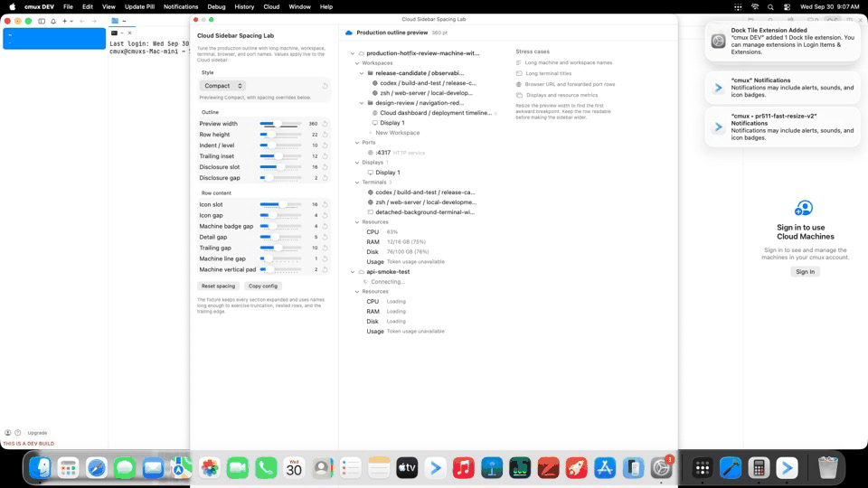Viewport: 868px width, 488px height.
Task: Open System Settings from the Dock
Action: (x=661, y=468)
